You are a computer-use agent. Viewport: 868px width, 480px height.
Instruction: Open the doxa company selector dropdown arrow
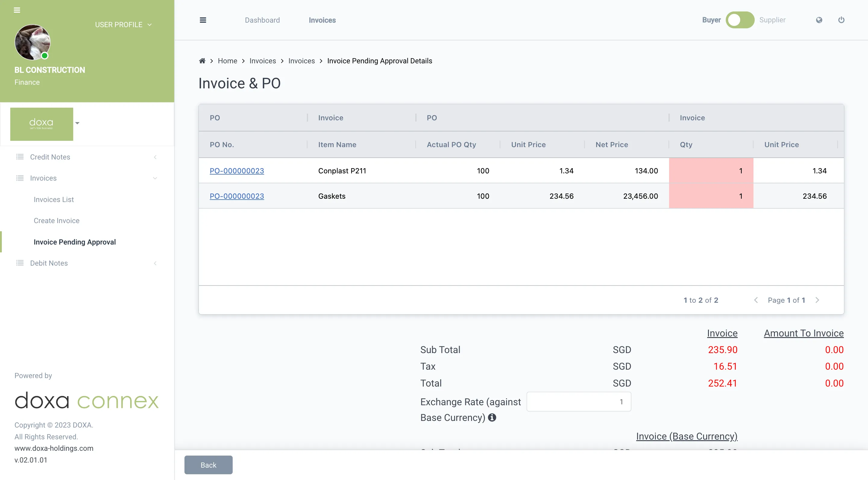[77, 123]
